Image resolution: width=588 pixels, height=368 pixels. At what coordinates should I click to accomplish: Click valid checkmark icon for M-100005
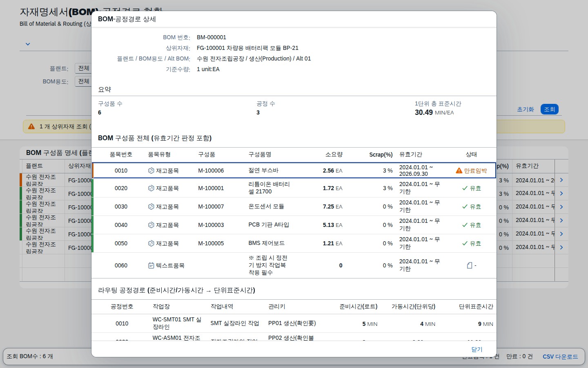coord(465,243)
